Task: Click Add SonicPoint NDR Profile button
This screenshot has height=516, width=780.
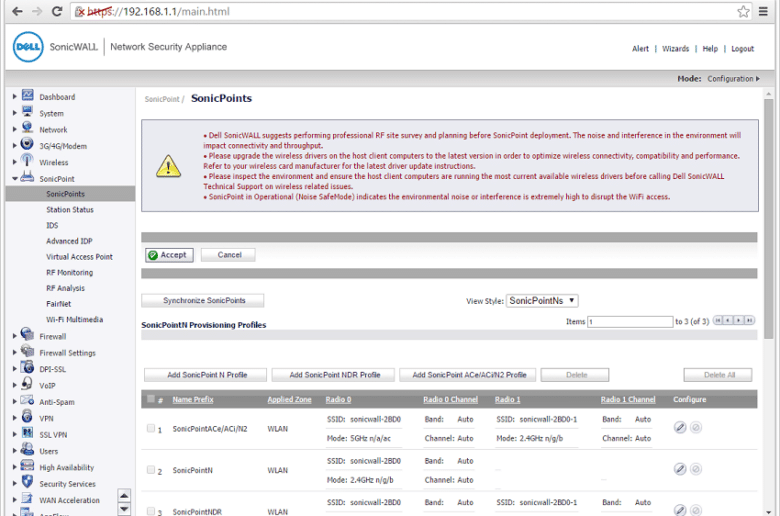Action: point(333,375)
